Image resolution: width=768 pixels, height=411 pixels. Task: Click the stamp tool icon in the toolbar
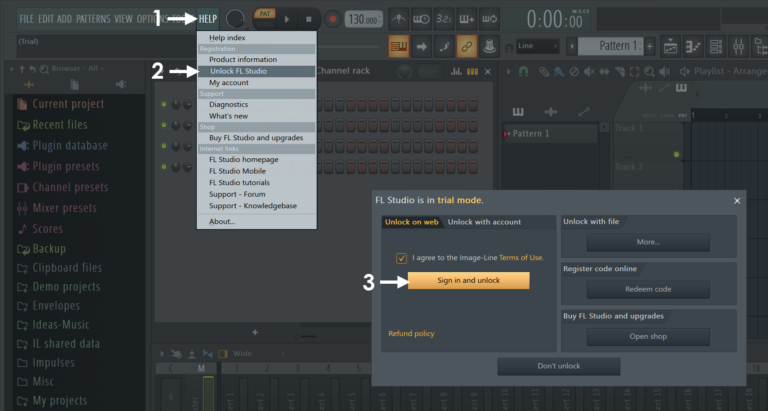[489, 47]
